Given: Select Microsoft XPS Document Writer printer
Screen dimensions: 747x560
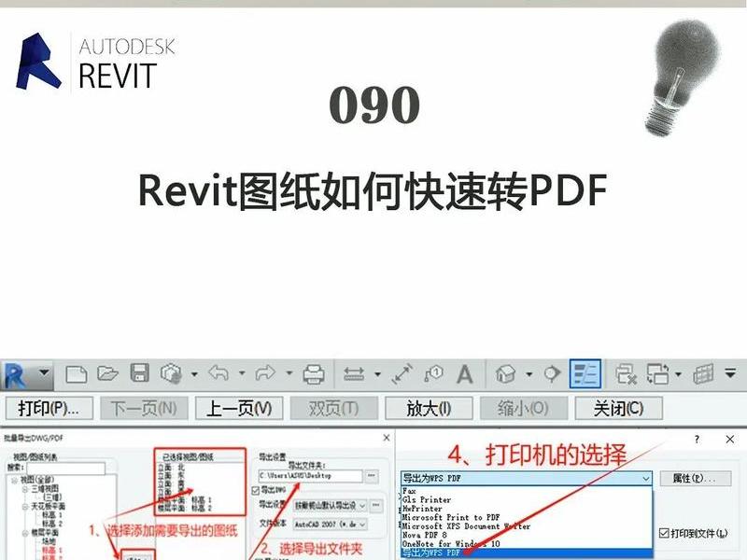Looking at the screenshot, I should [526, 526].
